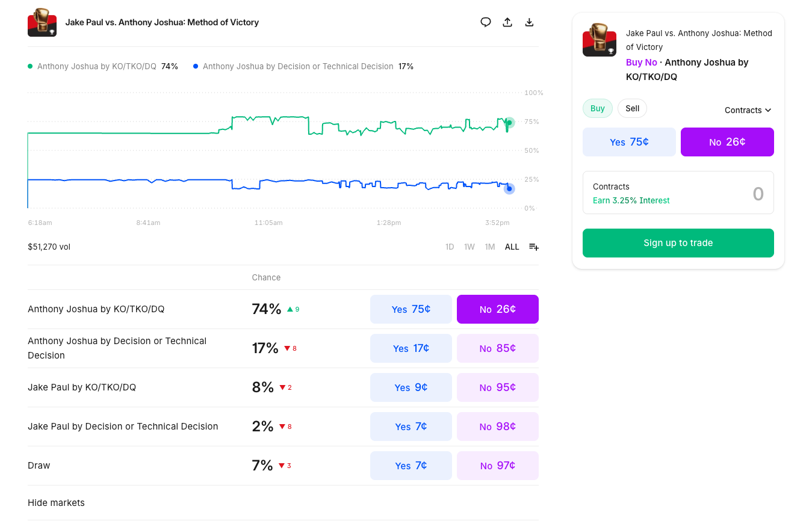Click the glove icon in the trade panel
This screenshot has height=530, width=812.
pyautogui.click(x=599, y=42)
